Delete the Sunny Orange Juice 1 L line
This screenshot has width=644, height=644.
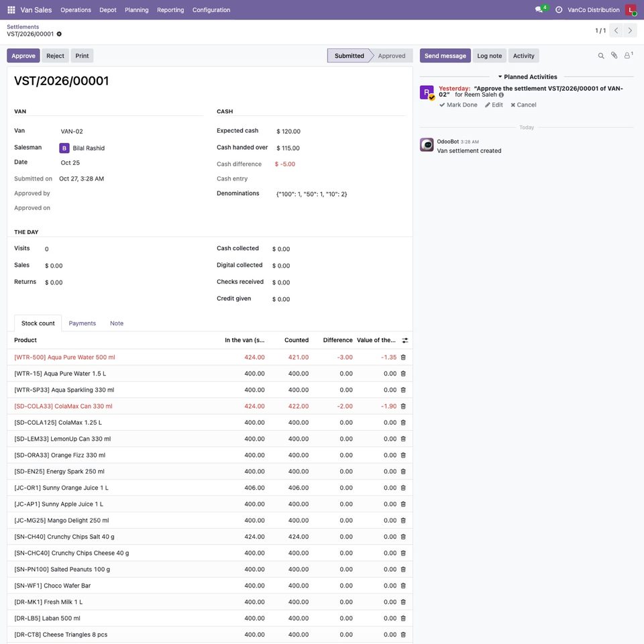coord(403,488)
